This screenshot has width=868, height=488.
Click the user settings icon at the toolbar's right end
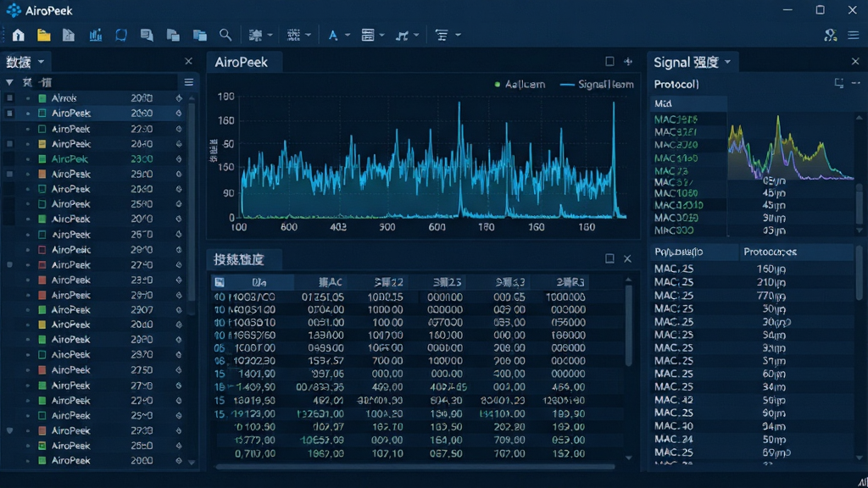[x=830, y=36]
